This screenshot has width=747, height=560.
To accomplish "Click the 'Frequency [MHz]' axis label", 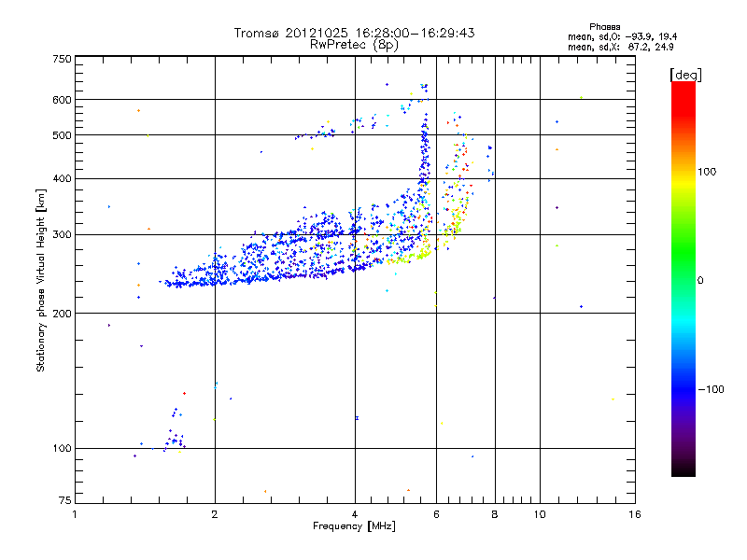I will point(354,526).
